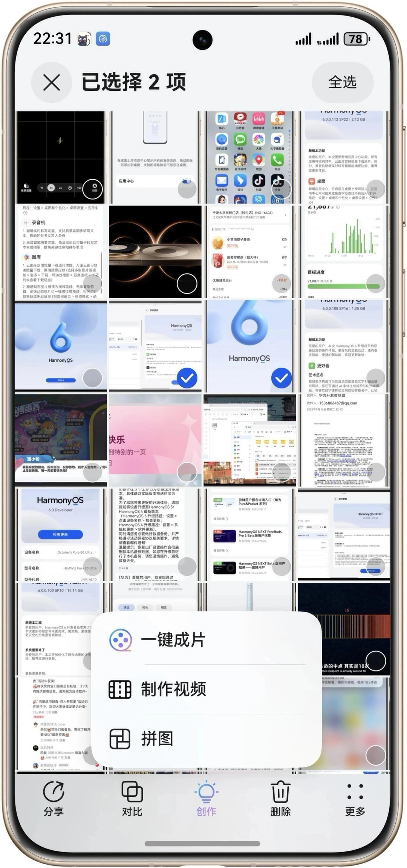
Task: Select the app home screen screenshot
Action: (x=282, y=189)
